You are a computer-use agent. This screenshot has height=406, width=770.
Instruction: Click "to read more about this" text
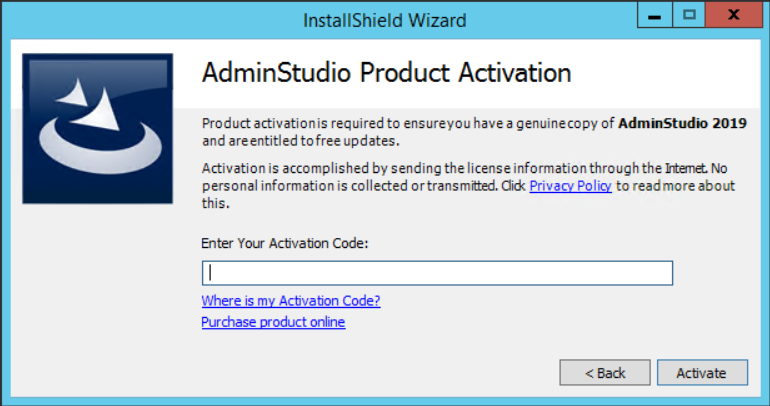[675, 186]
